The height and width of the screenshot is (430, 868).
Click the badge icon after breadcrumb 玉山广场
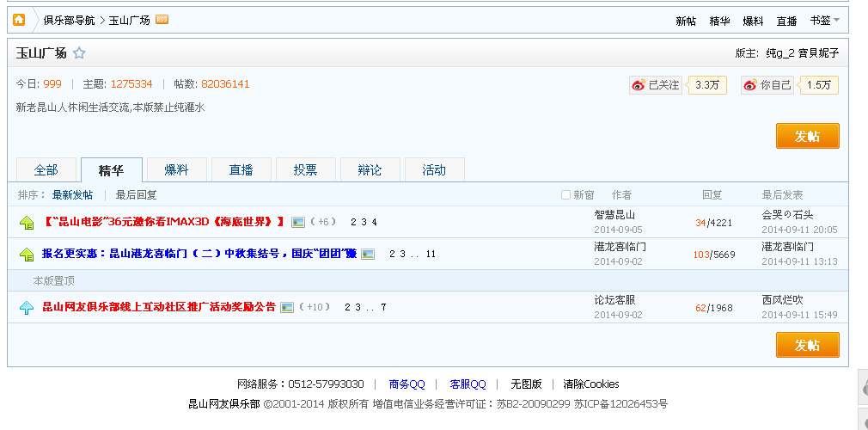click(162, 20)
